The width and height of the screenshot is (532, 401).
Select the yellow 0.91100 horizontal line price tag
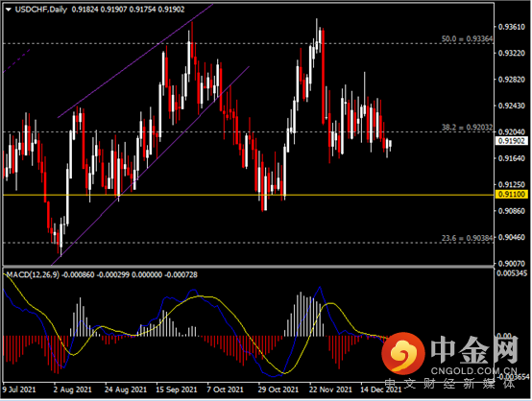click(512, 194)
